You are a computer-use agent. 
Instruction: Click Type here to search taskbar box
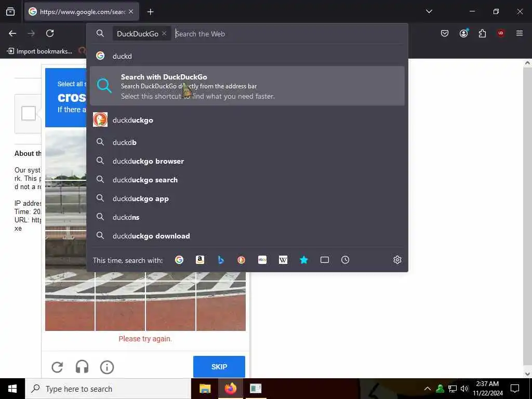pyautogui.click(x=108, y=389)
